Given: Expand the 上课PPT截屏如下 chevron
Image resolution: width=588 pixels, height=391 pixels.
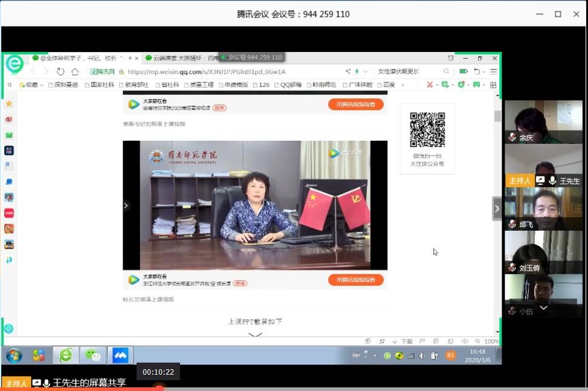Looking at the screenshot, I should [255, 334].
